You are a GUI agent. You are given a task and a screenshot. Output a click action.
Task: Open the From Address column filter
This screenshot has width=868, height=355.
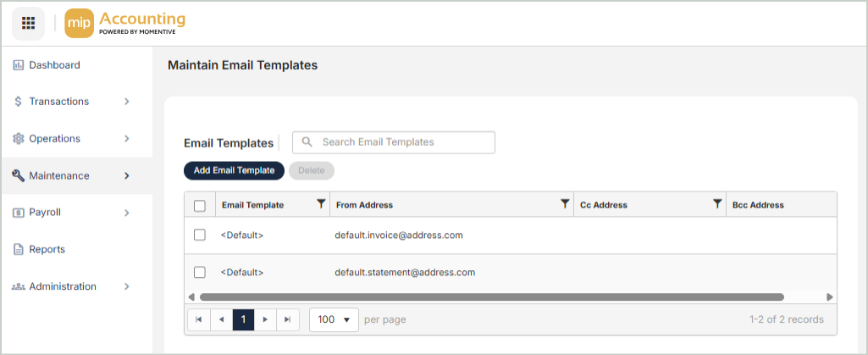[565, 204]
